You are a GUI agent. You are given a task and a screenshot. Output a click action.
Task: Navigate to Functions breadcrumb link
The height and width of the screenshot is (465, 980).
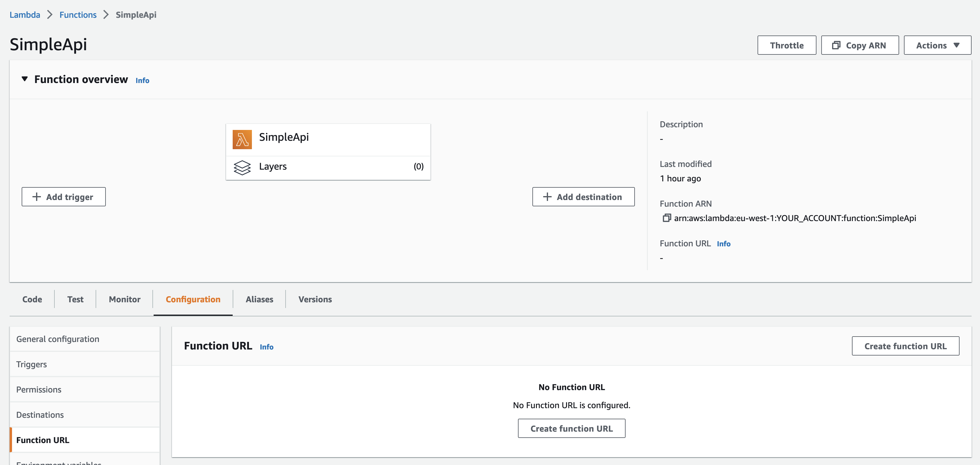pyautogui.click(x=78, y=15)
